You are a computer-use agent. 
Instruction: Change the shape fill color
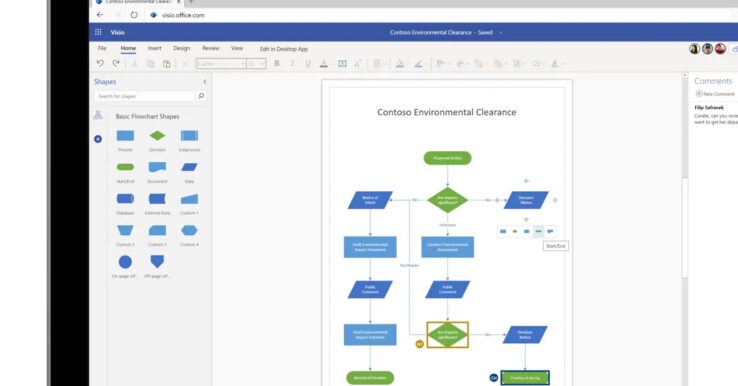(401, 64)
